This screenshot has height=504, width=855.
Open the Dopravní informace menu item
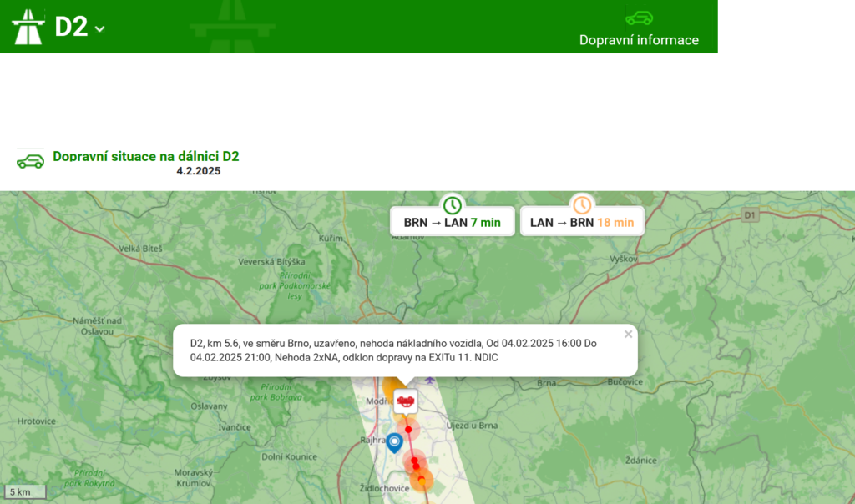click(639, 40)
